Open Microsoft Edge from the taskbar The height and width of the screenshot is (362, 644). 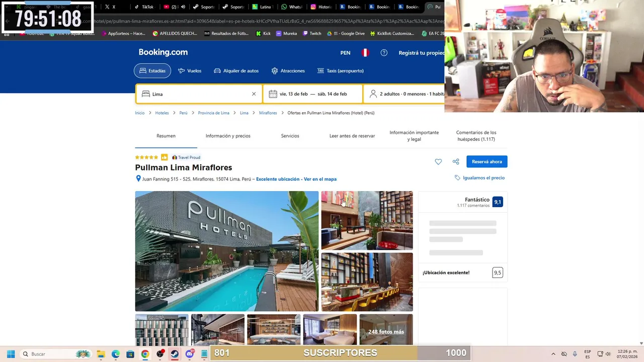point(115,354)
